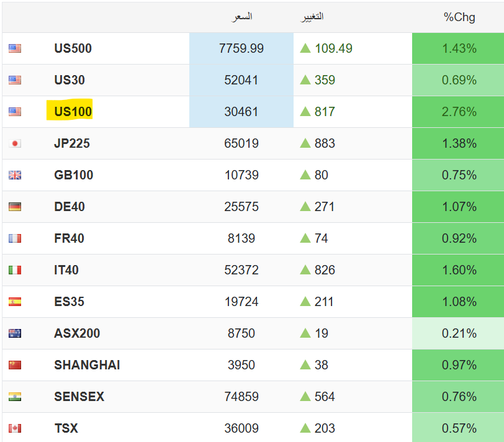Click the Spanish flag icon for ES35
Screen dimensions: 504x442
(x=15, y=302)
